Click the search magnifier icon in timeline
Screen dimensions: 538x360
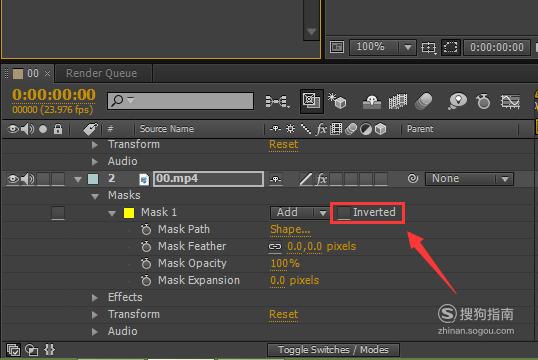tap(117, 101)
